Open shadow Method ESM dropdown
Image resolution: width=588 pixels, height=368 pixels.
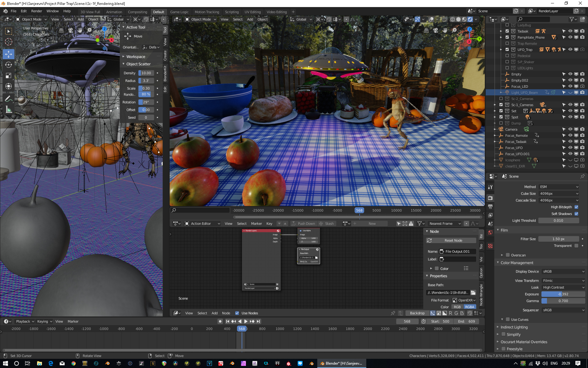pos(559,187)
